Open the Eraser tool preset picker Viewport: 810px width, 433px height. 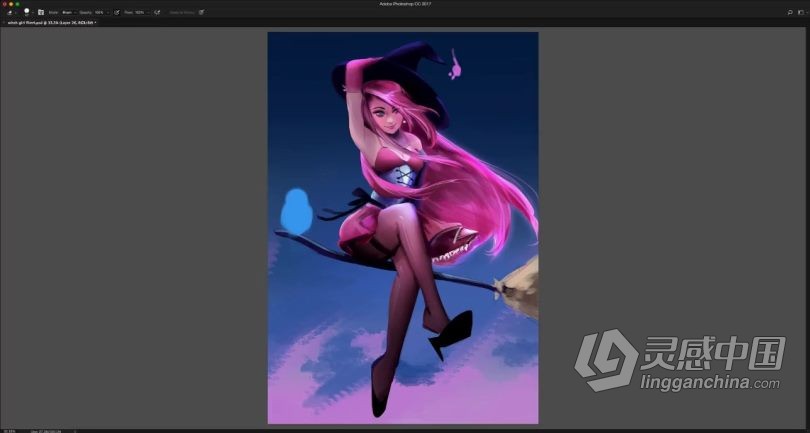(11, 12)
